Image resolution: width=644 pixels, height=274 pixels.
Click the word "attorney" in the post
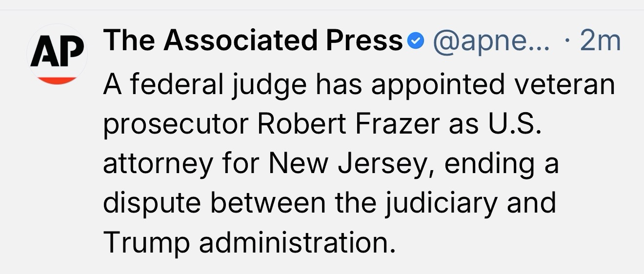click(x=157, y=165)
